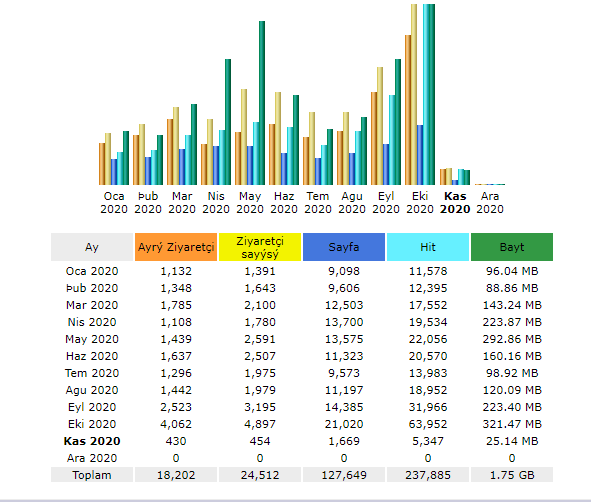Click the unique visitors value 4,062
Screen dimensions: 591x502
176,424
